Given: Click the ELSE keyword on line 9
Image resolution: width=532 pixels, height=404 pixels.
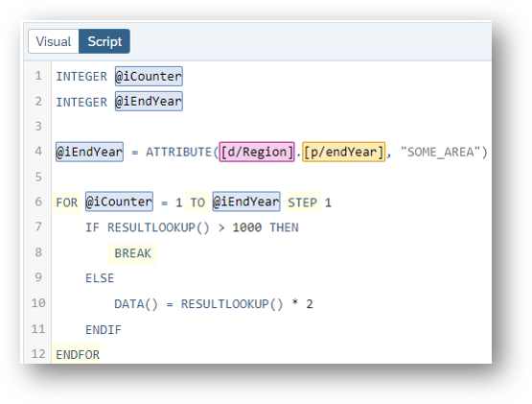Looking at the screenshot, I should coord(100,278).
